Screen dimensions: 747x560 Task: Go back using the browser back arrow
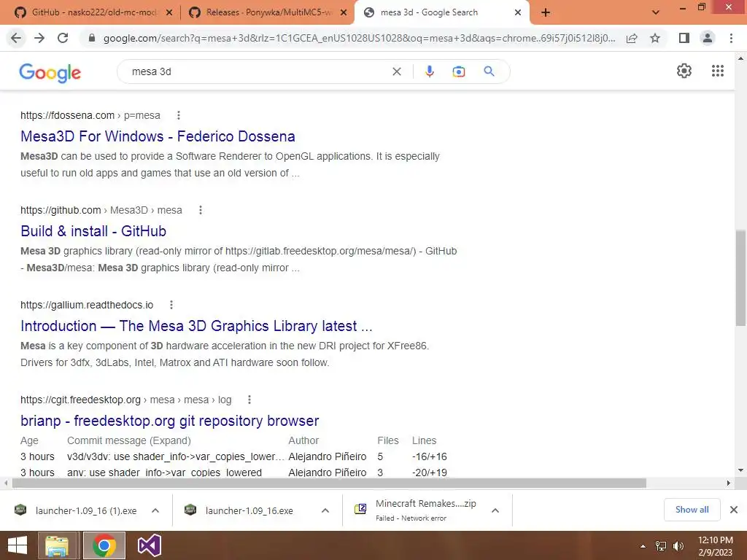[16, 38]
